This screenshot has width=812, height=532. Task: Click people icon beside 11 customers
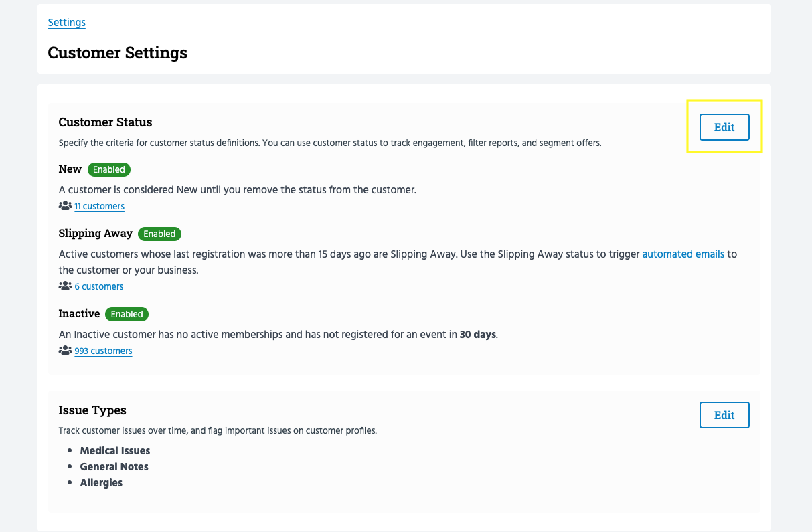(65, 206)
